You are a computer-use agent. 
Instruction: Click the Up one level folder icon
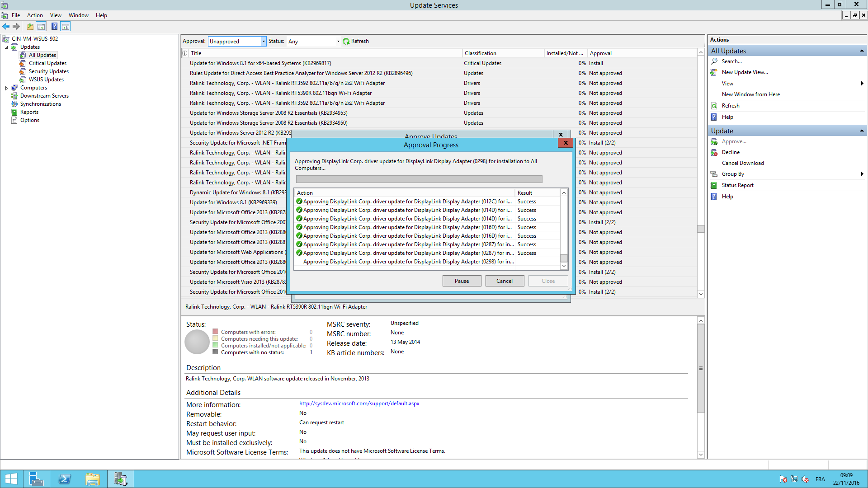pos(30,27)
